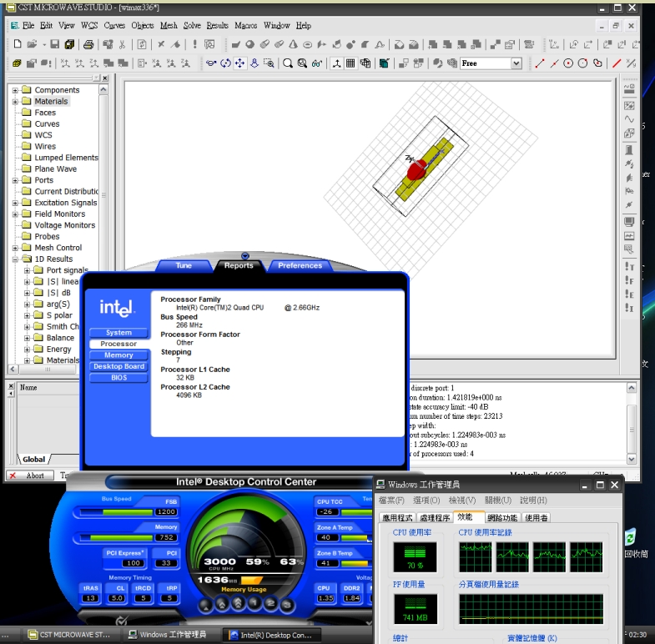The width and height of the screenshot is (655, 644).
Task: Collapse the 1D Results folder
Action: pyautogui.click(x=15, y=259)
